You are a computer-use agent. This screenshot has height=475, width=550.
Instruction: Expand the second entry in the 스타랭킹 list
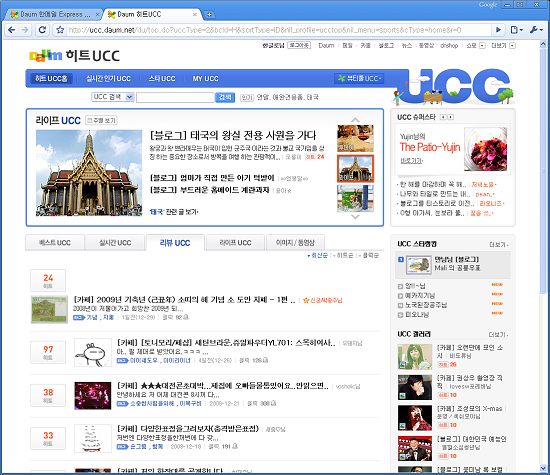point(400,286)
